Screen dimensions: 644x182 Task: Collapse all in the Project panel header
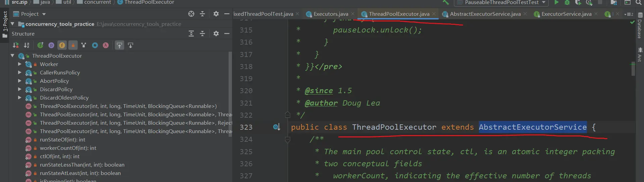click(202, 14)
